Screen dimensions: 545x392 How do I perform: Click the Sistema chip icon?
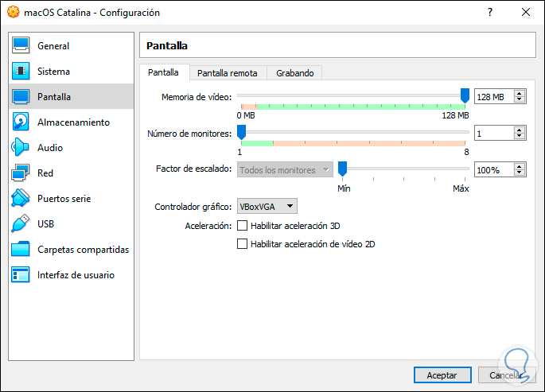(x=21, y=71)
